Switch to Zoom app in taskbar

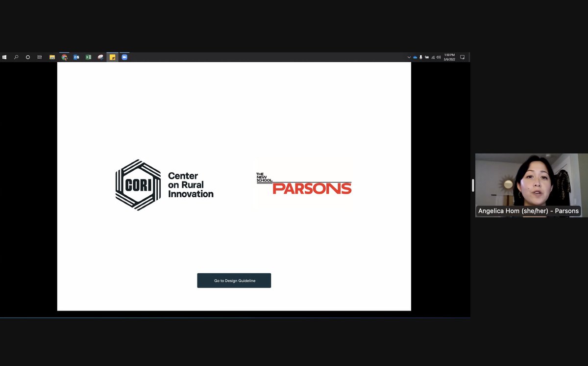point(124,57)
